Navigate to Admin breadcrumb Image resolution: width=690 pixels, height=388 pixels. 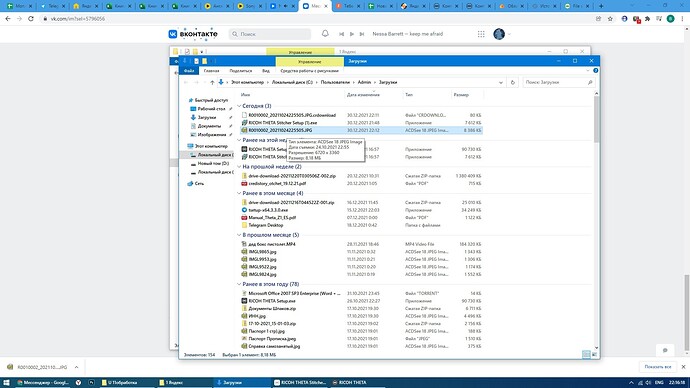pos(364,82)
